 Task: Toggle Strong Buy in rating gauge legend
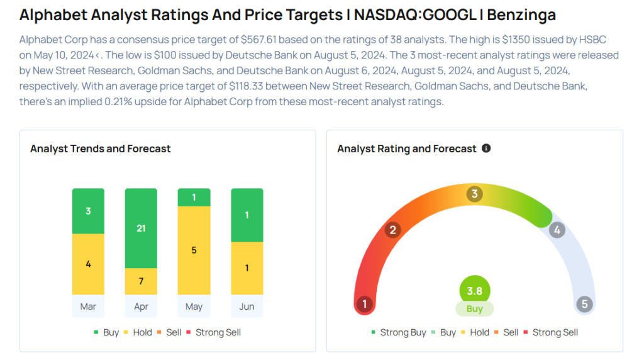coord(399,332)
